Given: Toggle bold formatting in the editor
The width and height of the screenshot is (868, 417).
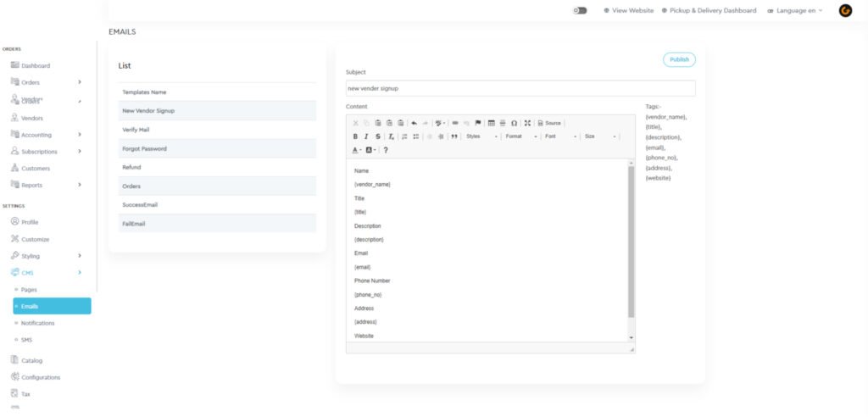Looking at the screenshot, I should click(x=355, y=136).
